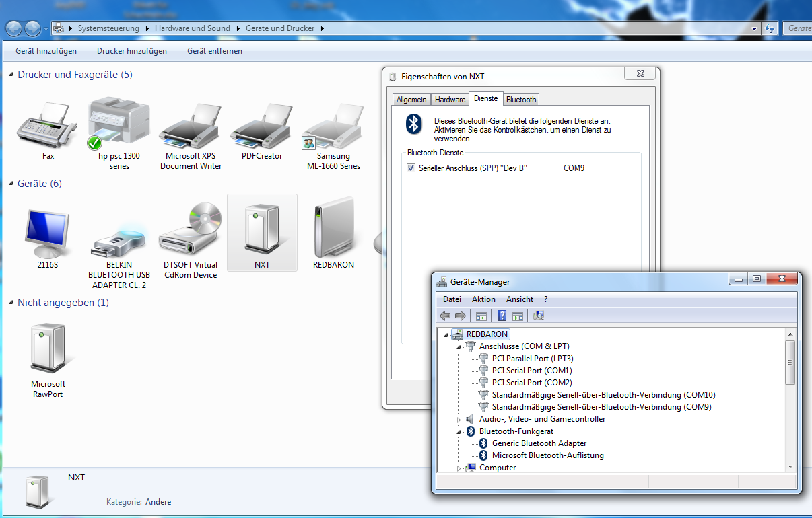The image size is (812, 518).
Task: Select Bluetooth serial connection (COM9) entry
Action: pyautogui.click(x=595, y=407)
